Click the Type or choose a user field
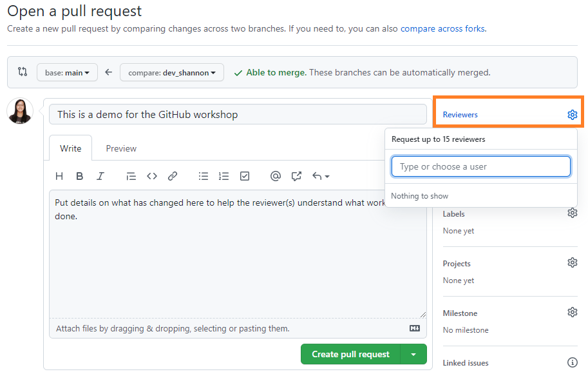Screen dimensions: 588x374 (x=480, y=166)
